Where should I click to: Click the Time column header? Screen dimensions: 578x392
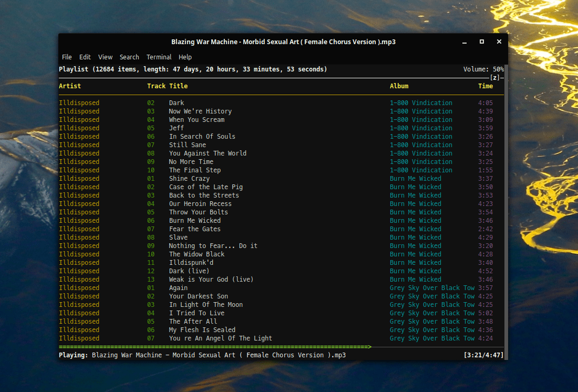486,86
